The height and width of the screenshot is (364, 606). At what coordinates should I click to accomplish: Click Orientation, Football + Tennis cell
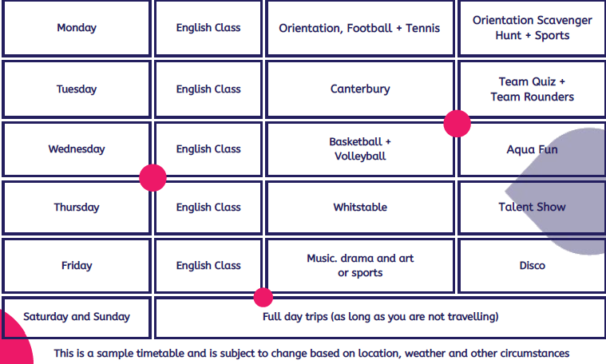pos(359,28)
